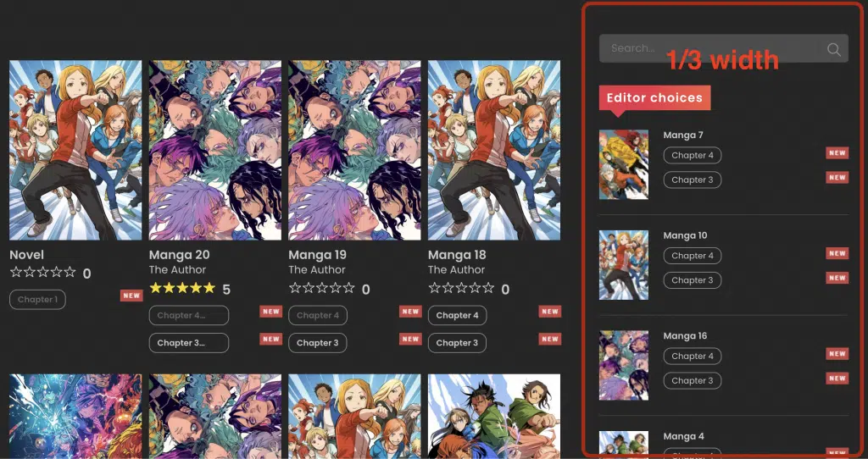Screen dimensions: 868x459
Task: Click the star rating under Manga 19
Action: coord(321,288)
